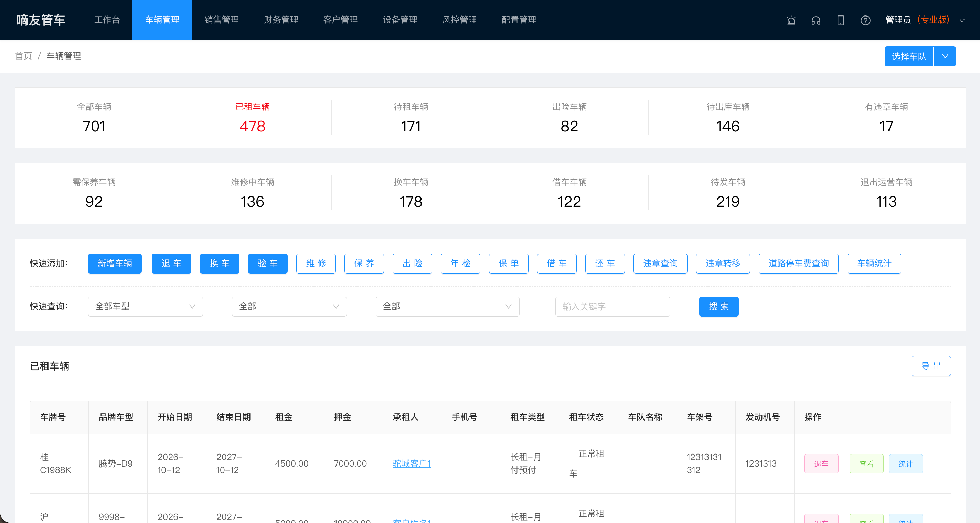980x523 pixels.
Task: Open the 客户管理 tab
Action: pyautogui.click(x=341, y=20)
